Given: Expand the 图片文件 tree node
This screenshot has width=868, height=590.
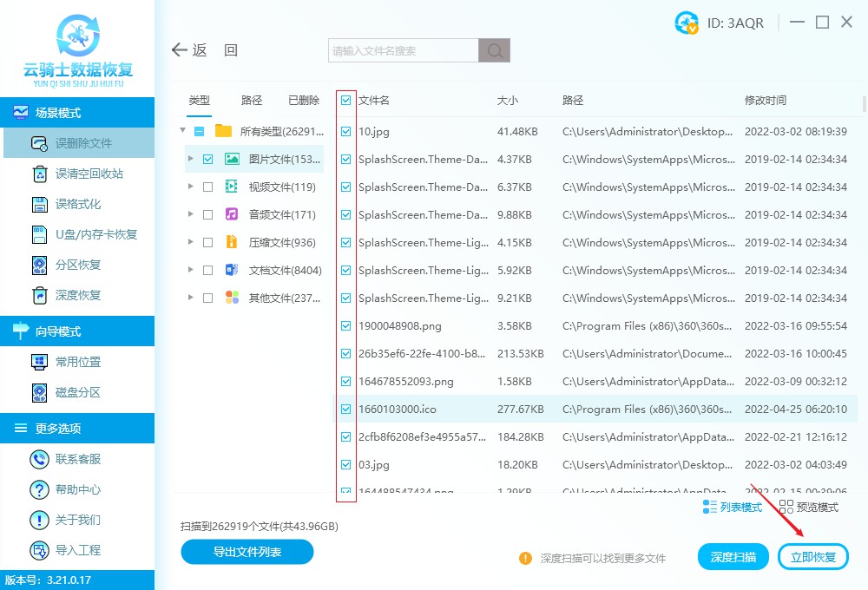Looking at the screenshot, I should (x=190, y=158).
